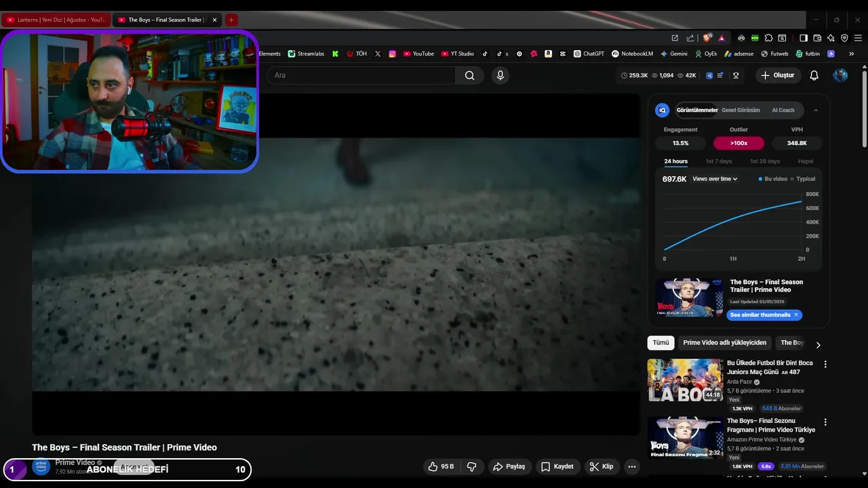Screen dimensions: 868x488
Task: Open the futbin bookmark
Action: [808, 54]
